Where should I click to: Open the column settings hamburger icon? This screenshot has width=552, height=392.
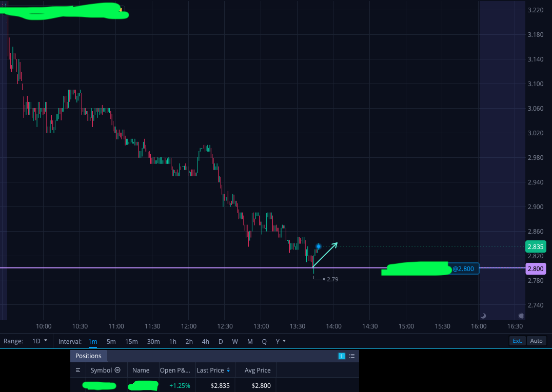(x=78, y=370)
